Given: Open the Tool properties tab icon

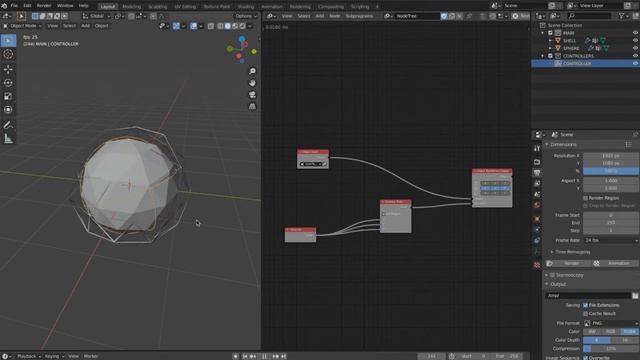Looking at the screenshot, I should pyautogui.click(x=537, y=149).
